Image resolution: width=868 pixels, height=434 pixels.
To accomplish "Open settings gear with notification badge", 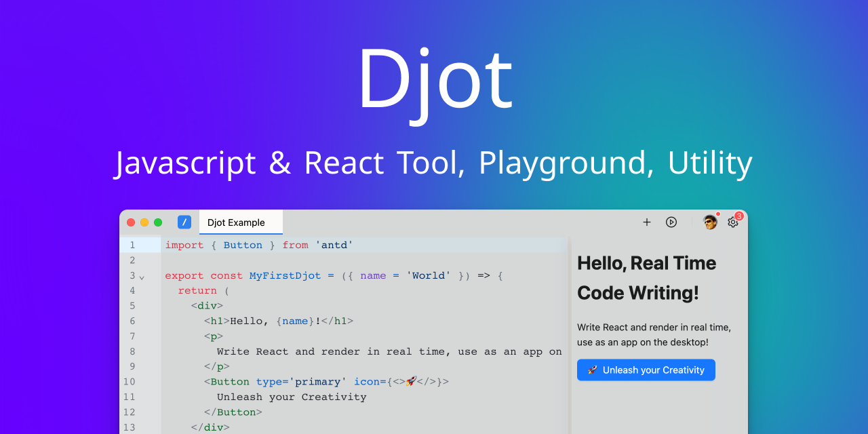I will click(x=733, y=222).
